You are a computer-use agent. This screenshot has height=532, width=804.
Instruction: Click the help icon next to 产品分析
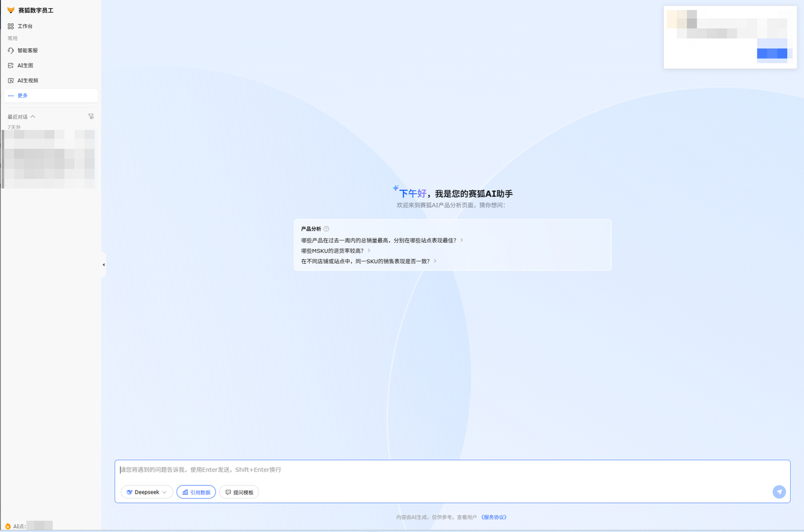326,229
